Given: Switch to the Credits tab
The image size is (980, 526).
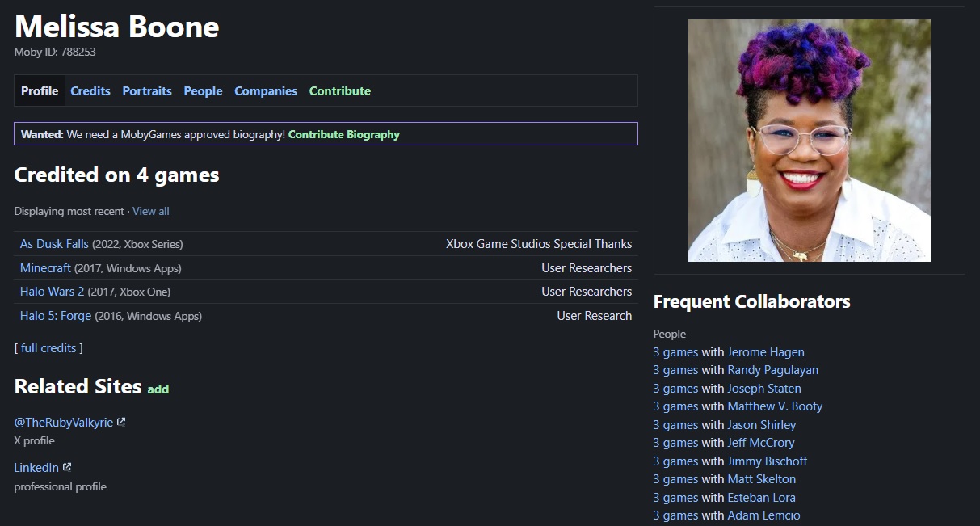Looking at the screenshot, I should pos(90,91).
